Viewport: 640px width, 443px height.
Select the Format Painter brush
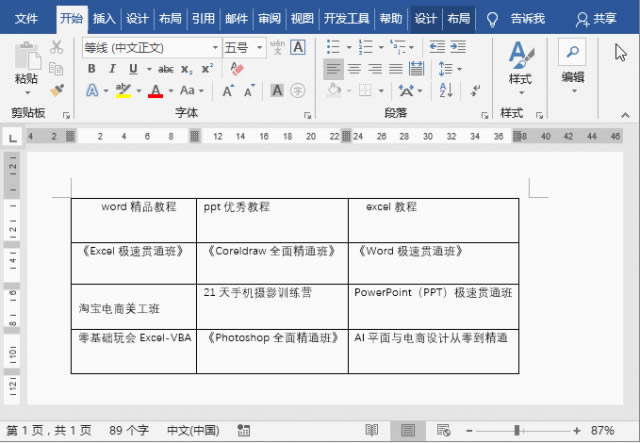[x=57, y=90]
